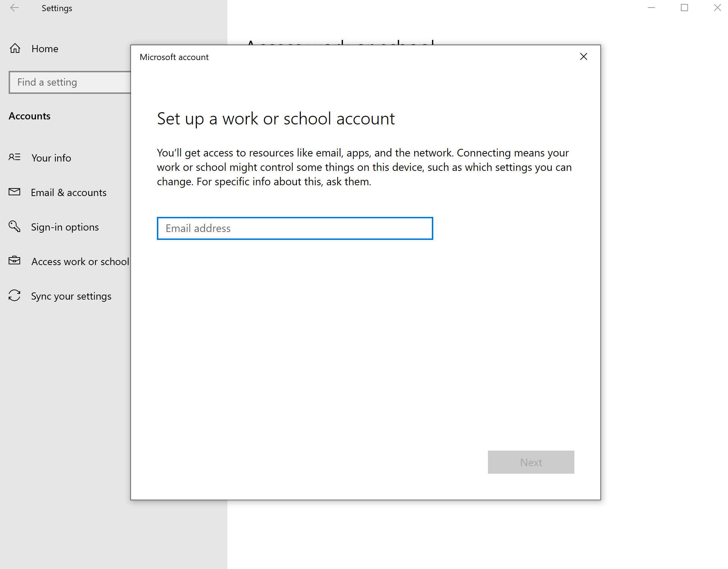The height and width of the screenshot is (569, 728).
Task: Select the Your info person icon
Action: point(14,158)
